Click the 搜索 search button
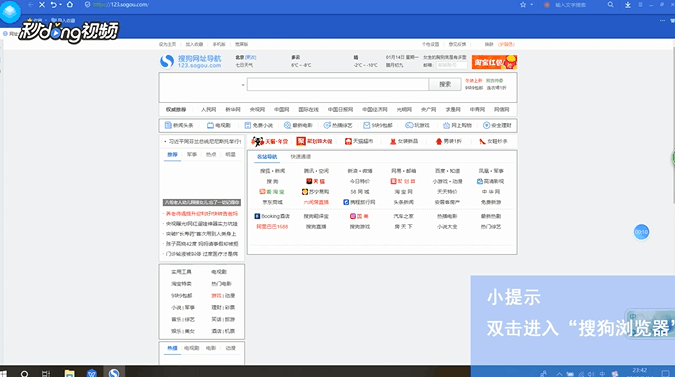The image size is (675, 377). [445, 84]
